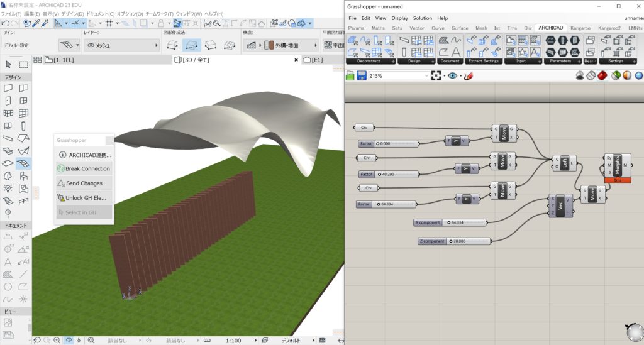The height and width of the screenshot is (345, 644).
Task: Click the ARCHICAD連携... info button
Action: (x=84, y=155)
